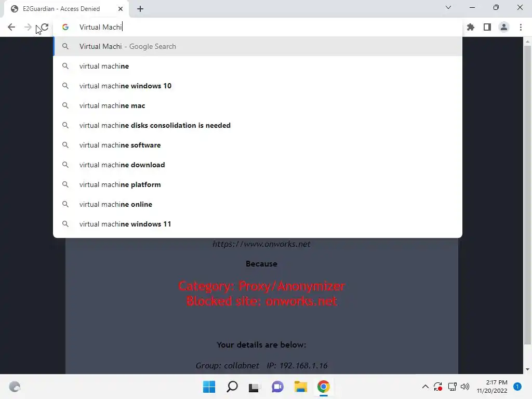Screen dimensions: 532x399
Task: Click the forward navigation arrow
Action: [28, 27]
